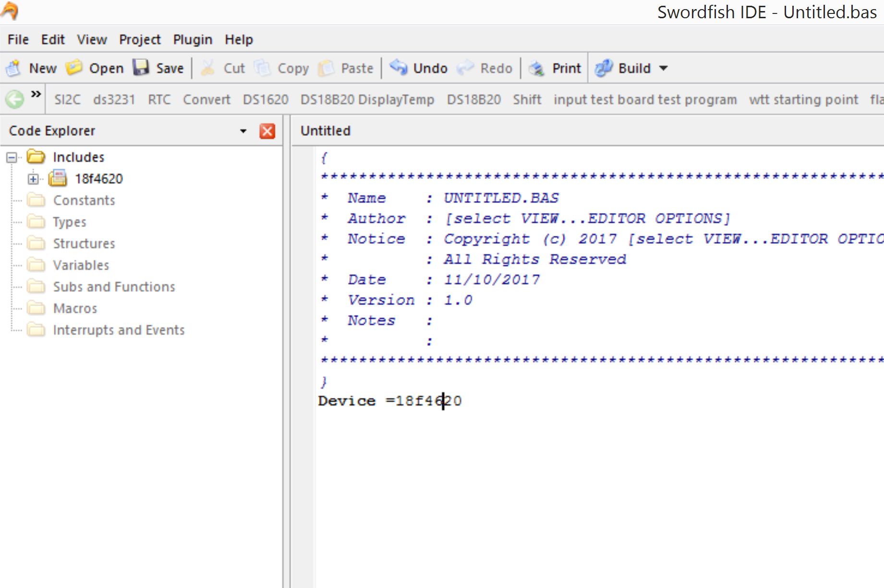Click the Undo arrow icon
The width and height of the screenshot is (884, 588).
pos(399,67)
